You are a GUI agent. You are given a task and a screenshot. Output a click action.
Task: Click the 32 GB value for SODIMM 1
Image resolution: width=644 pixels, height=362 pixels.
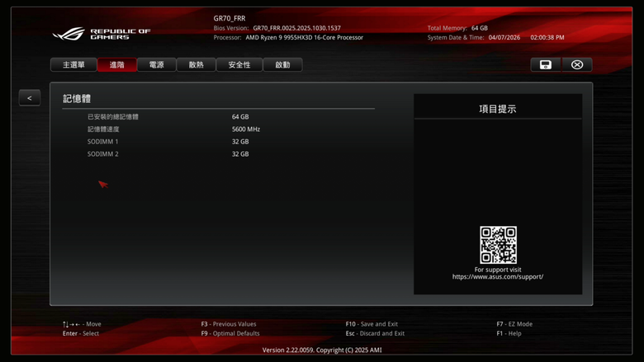pyautogui.click(x=240, y=142)
